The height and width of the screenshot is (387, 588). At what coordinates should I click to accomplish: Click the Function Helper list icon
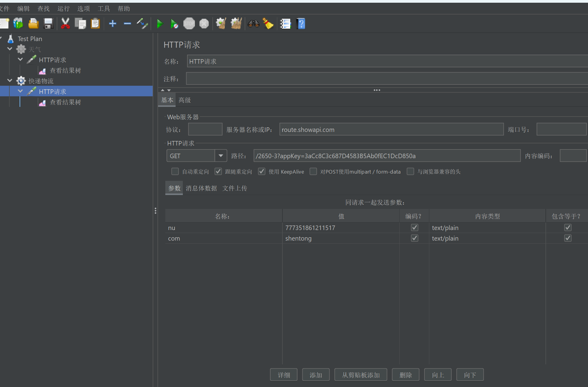pyautogui.click(x=285, y=24)
